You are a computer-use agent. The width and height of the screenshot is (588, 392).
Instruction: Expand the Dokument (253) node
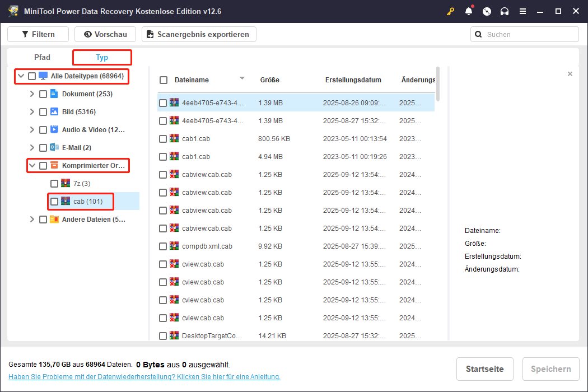32,94
